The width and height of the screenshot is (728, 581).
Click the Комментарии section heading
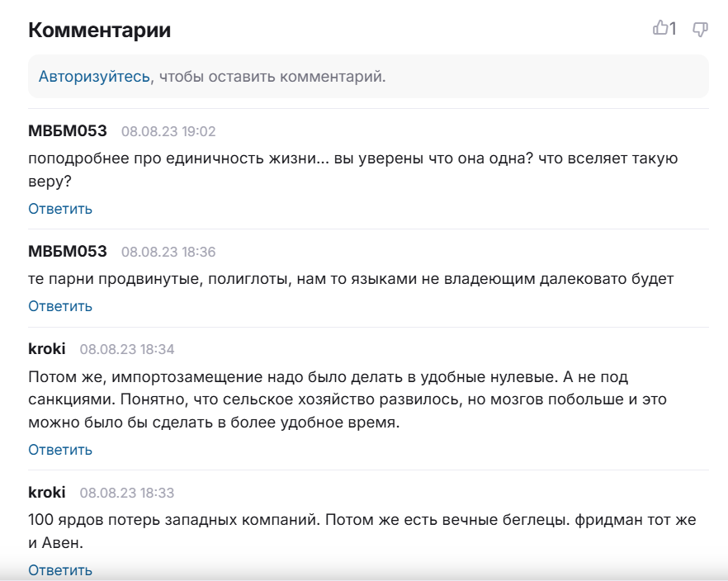coord(100,31)
